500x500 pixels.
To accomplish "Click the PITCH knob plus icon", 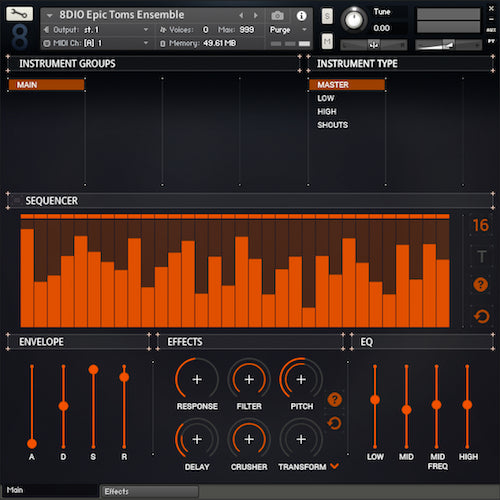I will point(301,379).
